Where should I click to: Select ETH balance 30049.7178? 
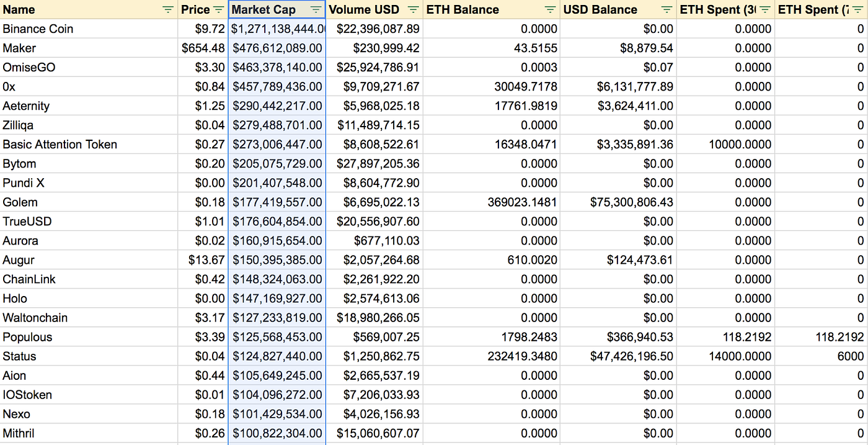click(492, 86)
